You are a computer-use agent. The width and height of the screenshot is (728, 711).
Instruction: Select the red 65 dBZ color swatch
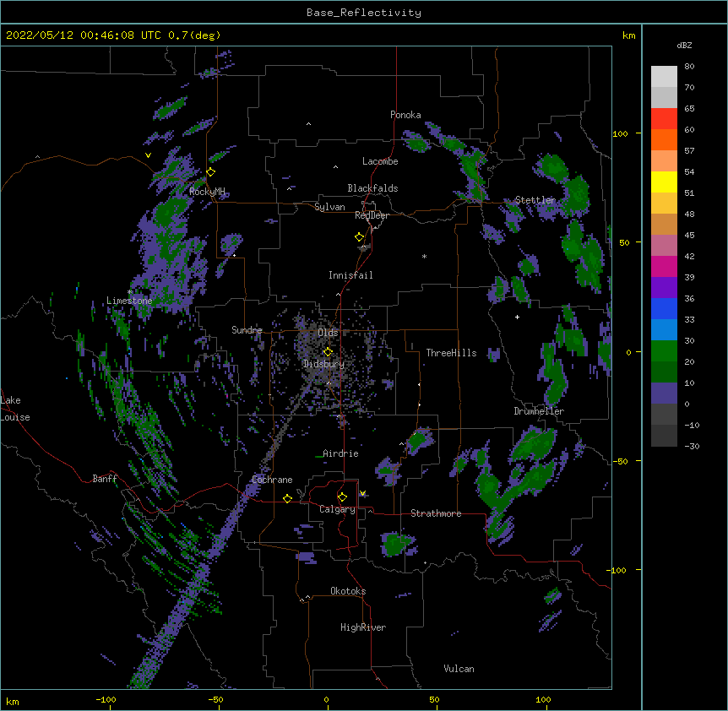[664, 118]
